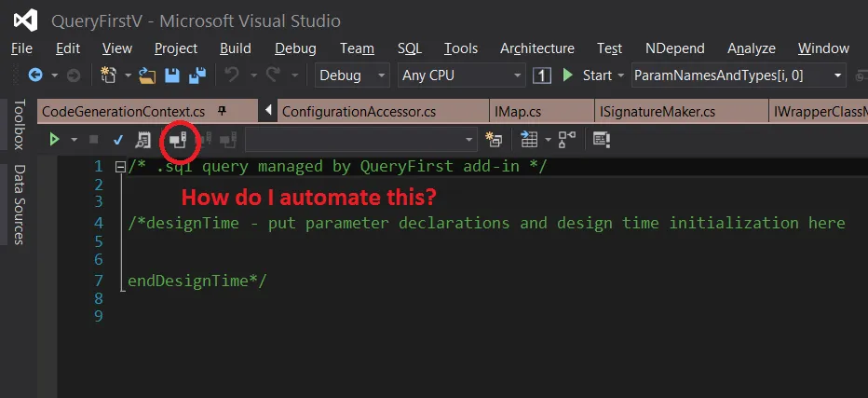Open the Toolbox side panel
The image size is (868, 398).
pyautogui.click(x=20, y=125)
